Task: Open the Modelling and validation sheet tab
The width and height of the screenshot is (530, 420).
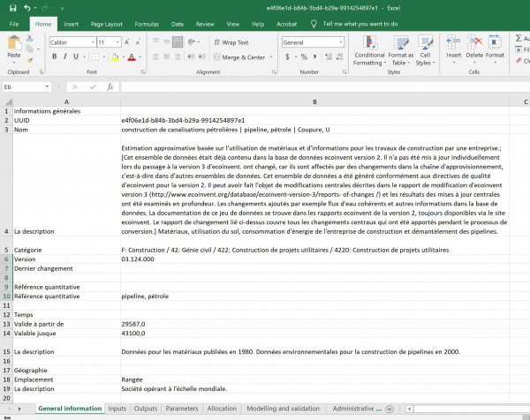Action: (x=284, y=409)
